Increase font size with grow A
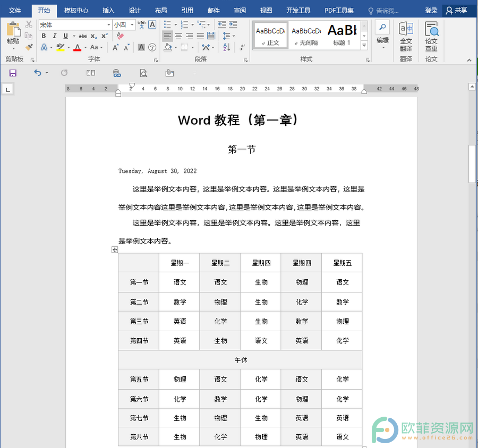This screenshot has height=448, width=478. pos(115,47)
